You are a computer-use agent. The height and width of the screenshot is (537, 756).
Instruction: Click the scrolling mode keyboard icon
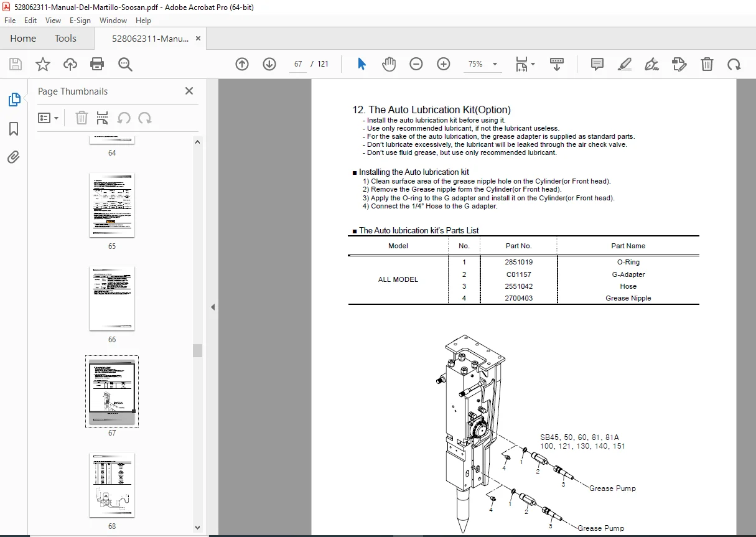click(557, 64)
